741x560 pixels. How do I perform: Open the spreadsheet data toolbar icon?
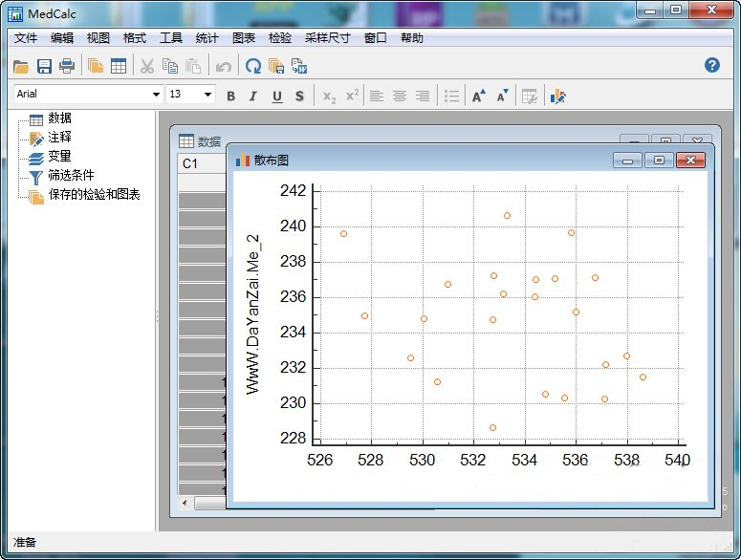pos(119,66)
